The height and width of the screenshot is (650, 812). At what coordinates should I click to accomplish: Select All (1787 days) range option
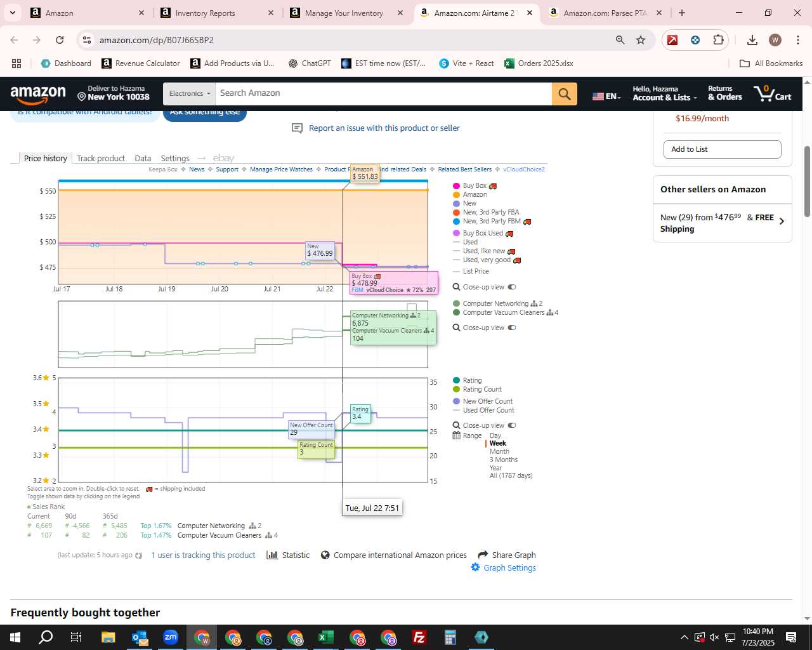511,476
